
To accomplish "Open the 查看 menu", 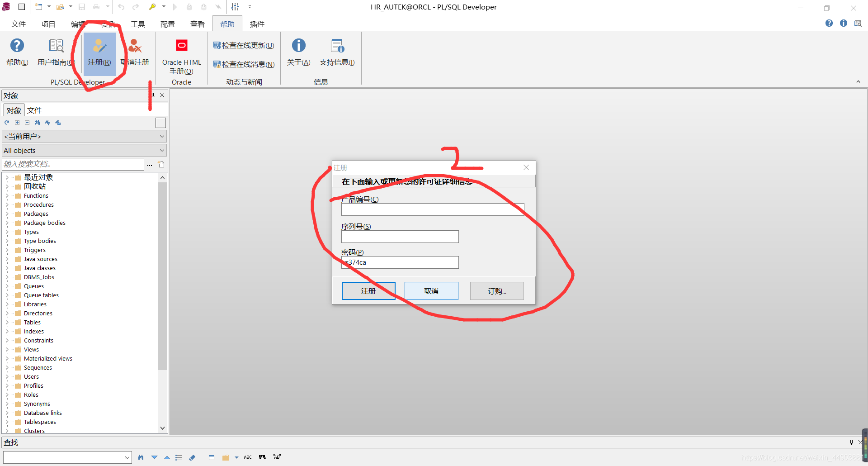I will tap(198, 24).
